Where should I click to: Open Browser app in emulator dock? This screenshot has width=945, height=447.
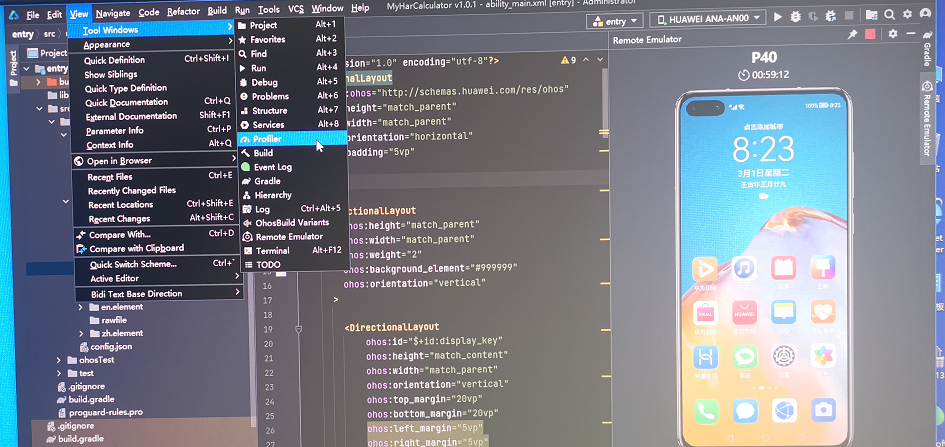tap(784, 410)
